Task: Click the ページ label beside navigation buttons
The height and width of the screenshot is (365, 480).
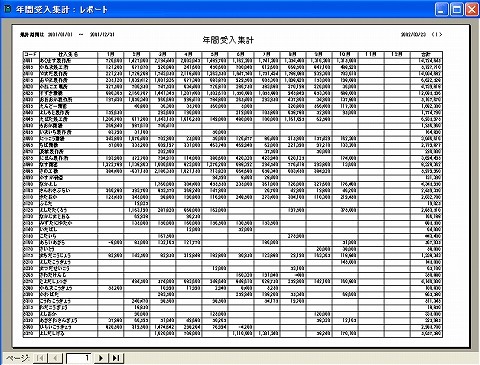Action: pyautogui.click(x=17, y=358)
